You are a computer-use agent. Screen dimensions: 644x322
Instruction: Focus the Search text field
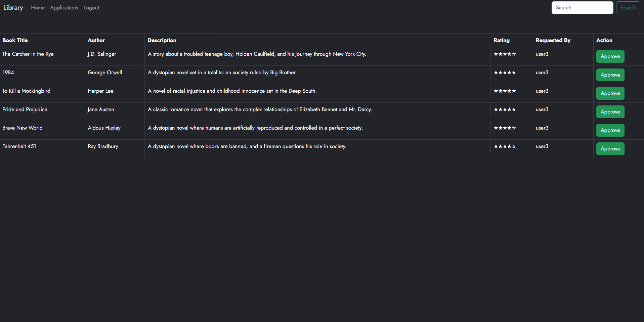pos(582,8)
